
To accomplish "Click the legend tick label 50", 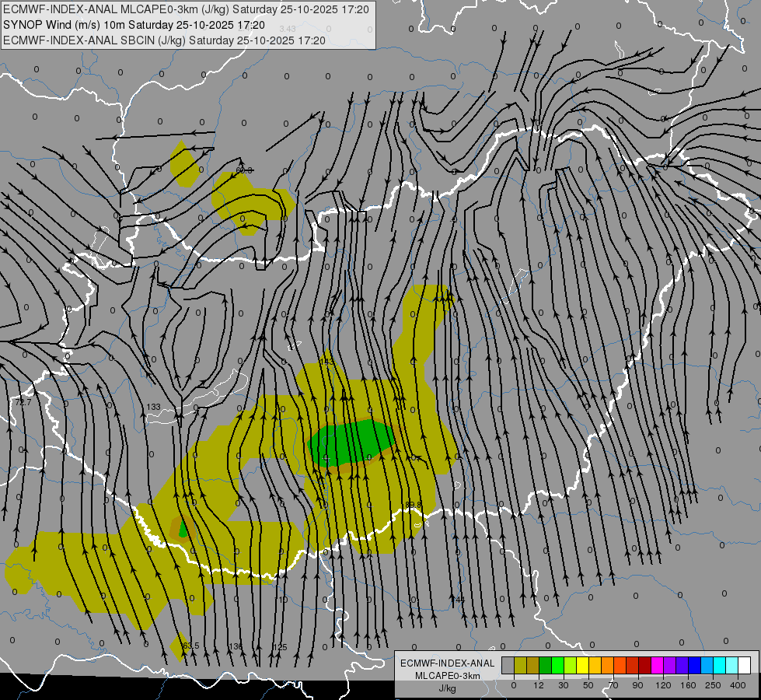I will coord(588,685).
